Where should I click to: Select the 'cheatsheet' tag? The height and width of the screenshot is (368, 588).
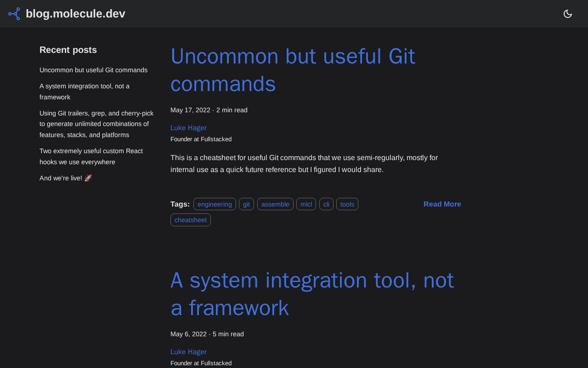coord(191,220)
